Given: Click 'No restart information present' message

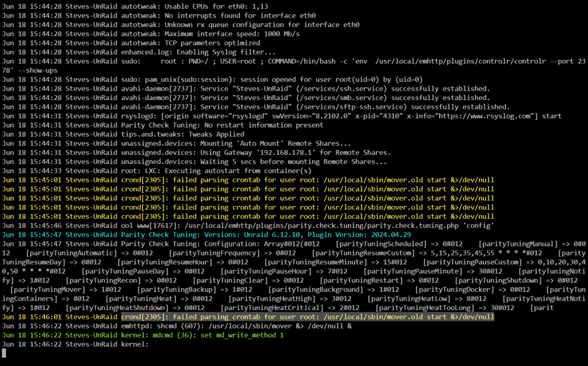Looking at the screenshot, I should click(263, 125).
